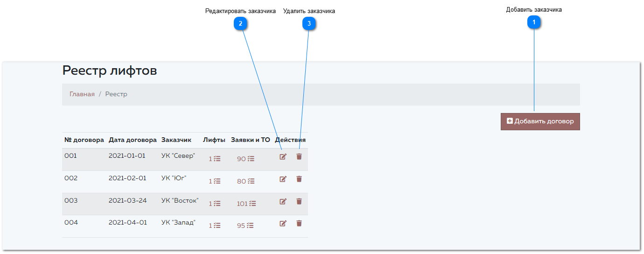Delete contract 001 row with trash icon
The height and width of the screenshot is (254, 644).
(x=299, y=156)
